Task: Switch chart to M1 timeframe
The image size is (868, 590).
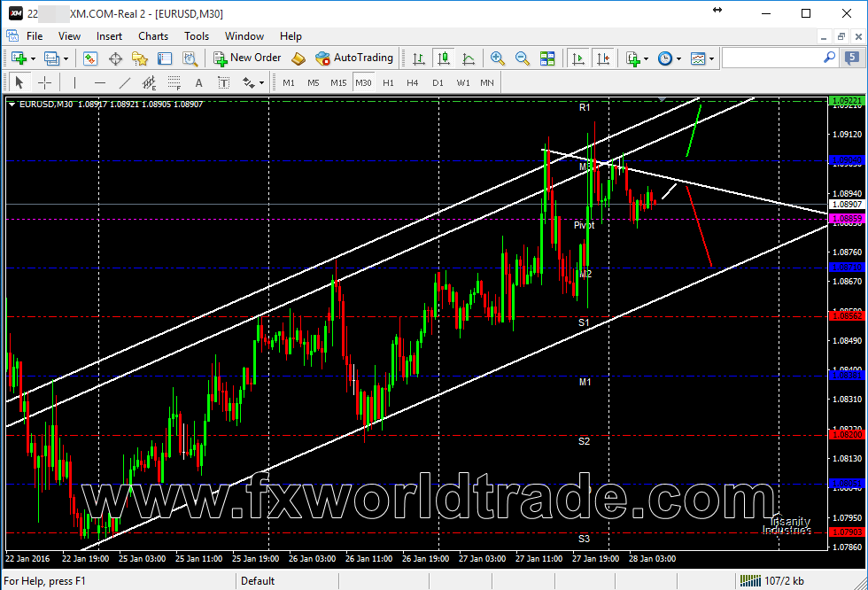Action: click(x=289, y=82)
